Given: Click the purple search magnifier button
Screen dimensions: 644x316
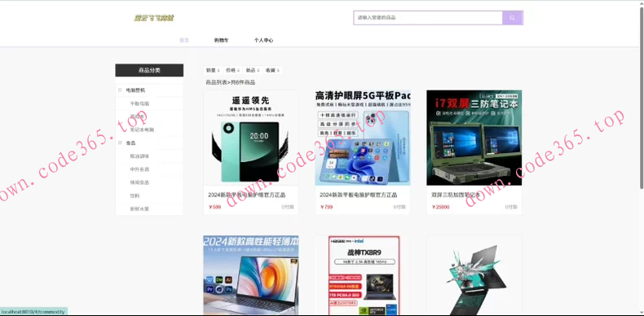Looking at the screenshot, I should point(512,18).
